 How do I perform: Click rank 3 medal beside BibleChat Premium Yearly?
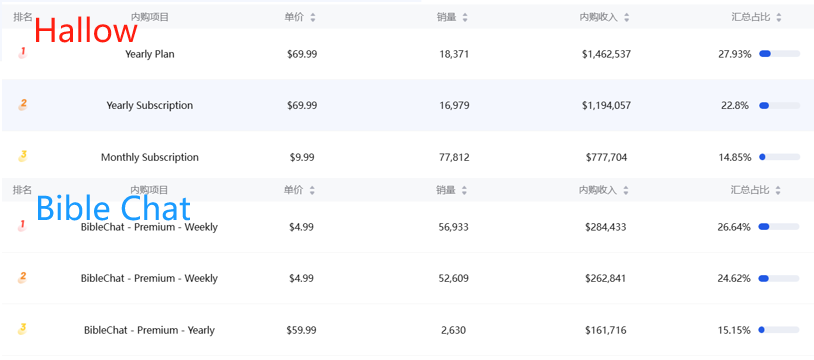click(22, 329)
